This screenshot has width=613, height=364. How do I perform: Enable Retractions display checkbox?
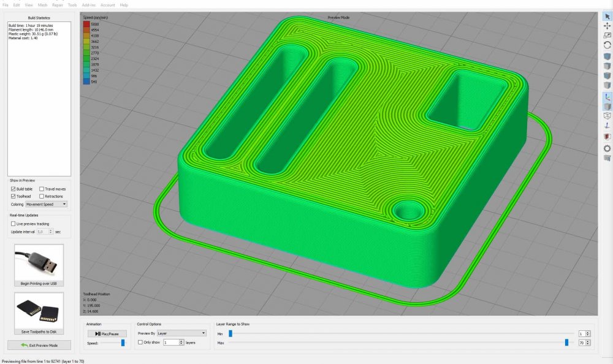point(42,197)
